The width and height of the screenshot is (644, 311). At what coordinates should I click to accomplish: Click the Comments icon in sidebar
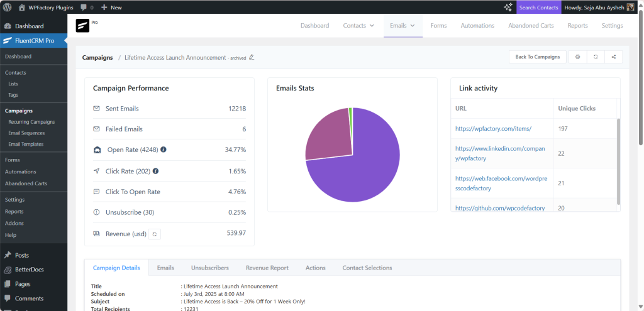8,298
